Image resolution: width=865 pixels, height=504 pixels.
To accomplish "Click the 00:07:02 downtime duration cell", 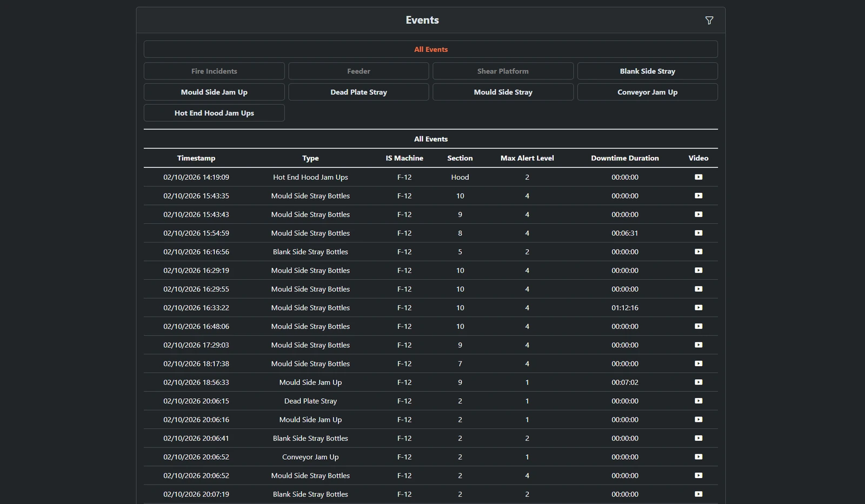I will (625, 382).
